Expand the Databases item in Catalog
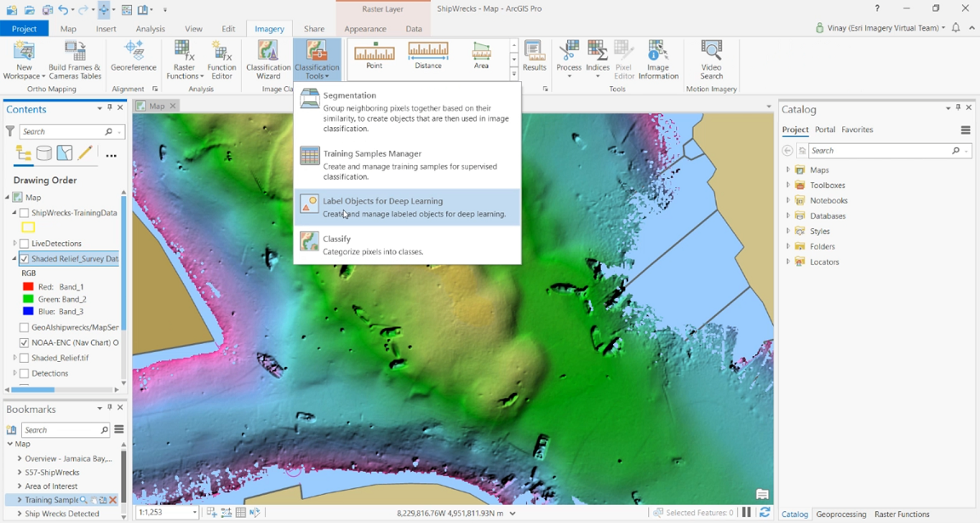Viewport: 980px width, 523px height. pyautogui.click(x=788, y=216)
